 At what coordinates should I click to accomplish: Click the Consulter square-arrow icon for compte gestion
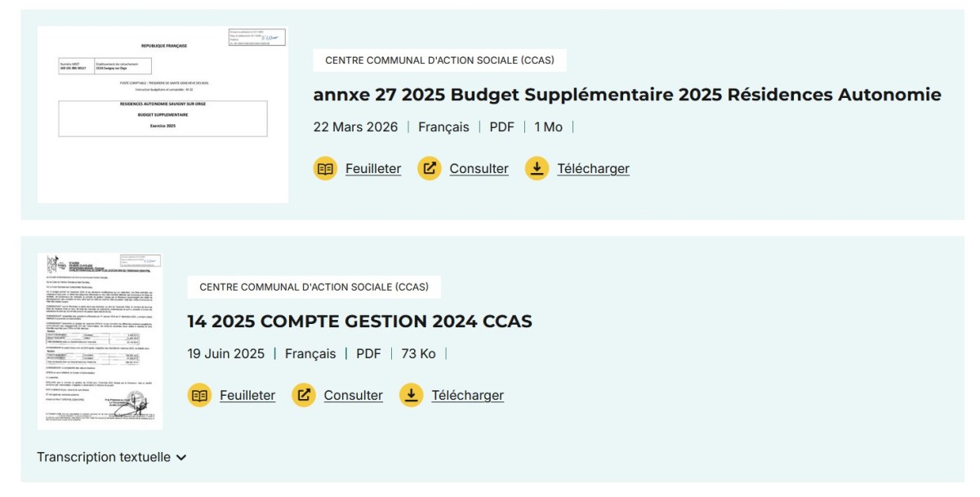[304, 394]
